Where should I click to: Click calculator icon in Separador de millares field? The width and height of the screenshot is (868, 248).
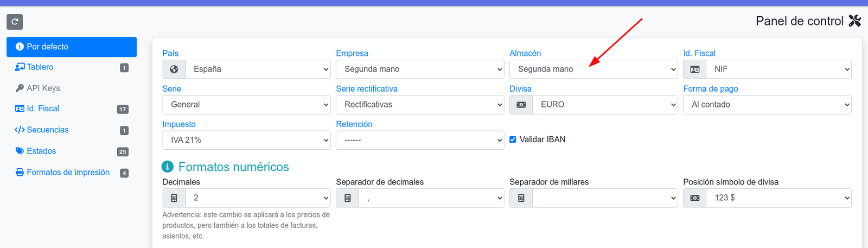521,198
